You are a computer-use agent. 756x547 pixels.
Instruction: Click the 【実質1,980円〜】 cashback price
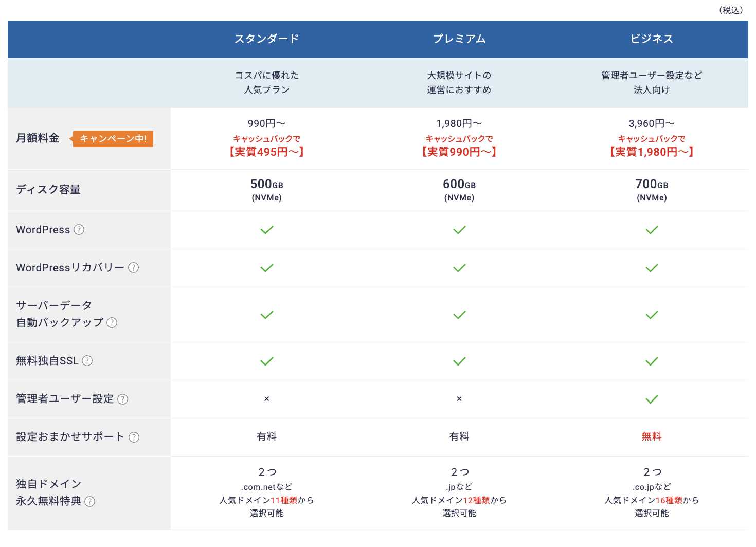[652, 152]
